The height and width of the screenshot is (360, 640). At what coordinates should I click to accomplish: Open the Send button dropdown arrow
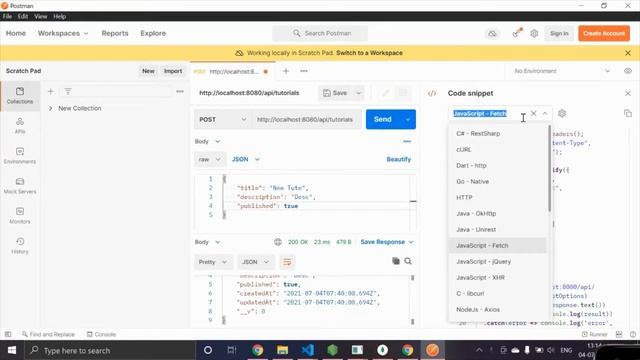coord(408,120)
